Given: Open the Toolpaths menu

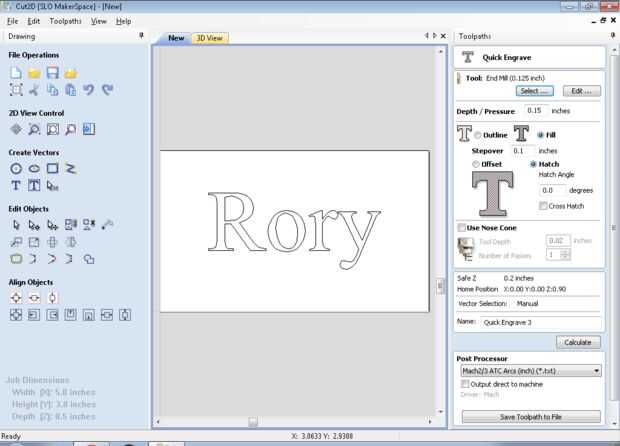Looking at the screenshot, I should [65, 21].
